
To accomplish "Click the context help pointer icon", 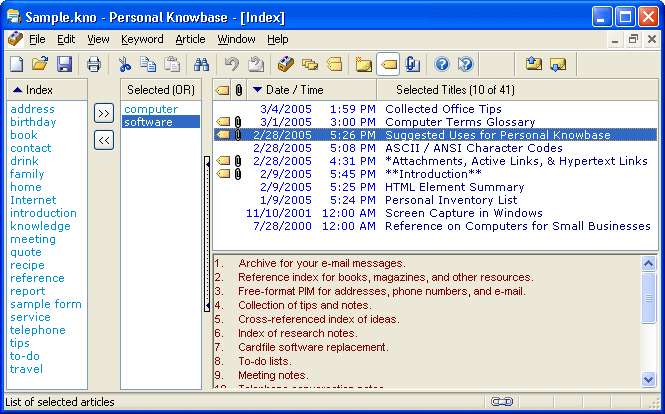I will pyautogui.click(x=465, y=64).
